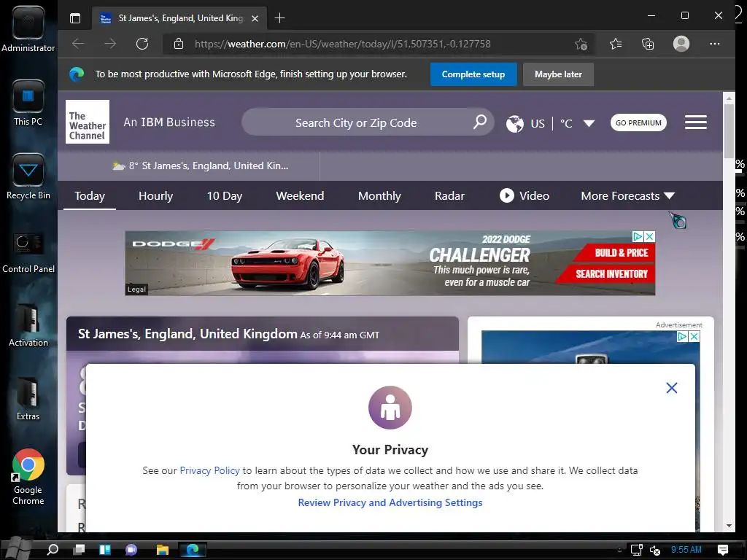The width and height of the screenshot is (747, 560).
Task: Select the Control Panel desktop icon
Action: pyautogui.click(x=28, y=253)
